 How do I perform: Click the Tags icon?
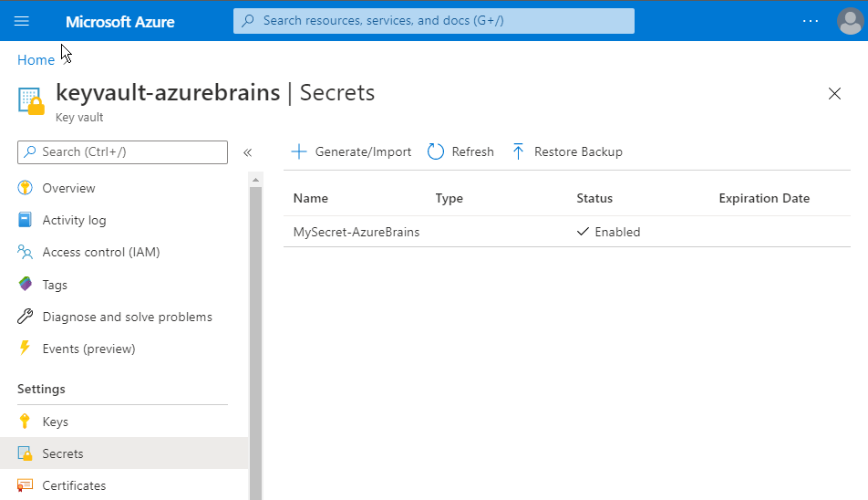(x=25, y=284)
